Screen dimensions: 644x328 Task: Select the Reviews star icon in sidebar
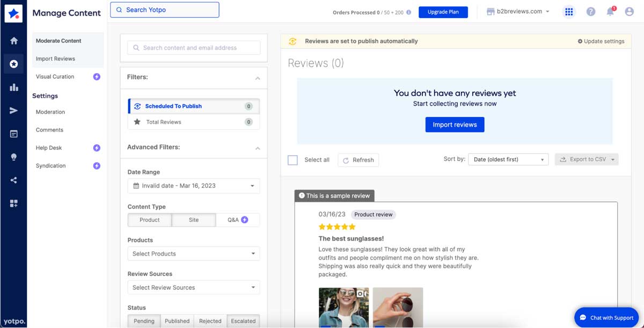pos(13,63)
